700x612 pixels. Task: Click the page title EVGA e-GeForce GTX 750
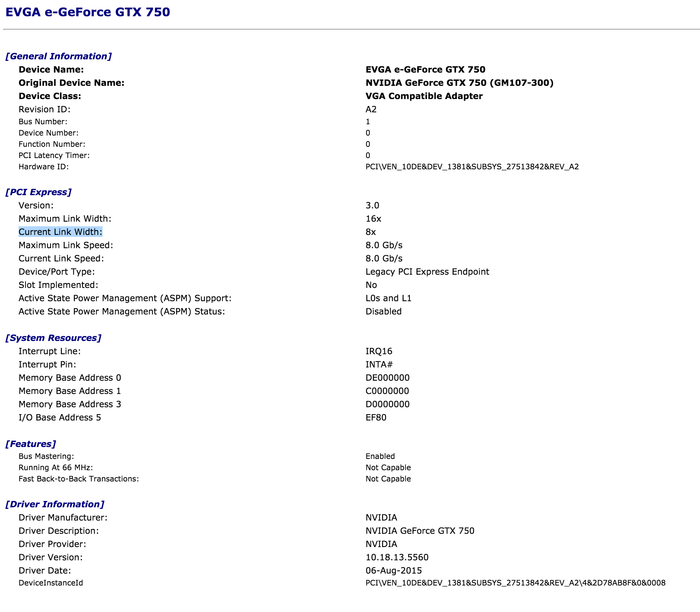[88, 12]
